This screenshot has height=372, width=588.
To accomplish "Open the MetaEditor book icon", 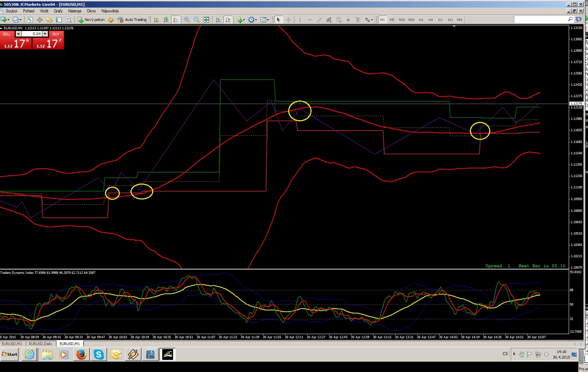I will pos(111,20).
